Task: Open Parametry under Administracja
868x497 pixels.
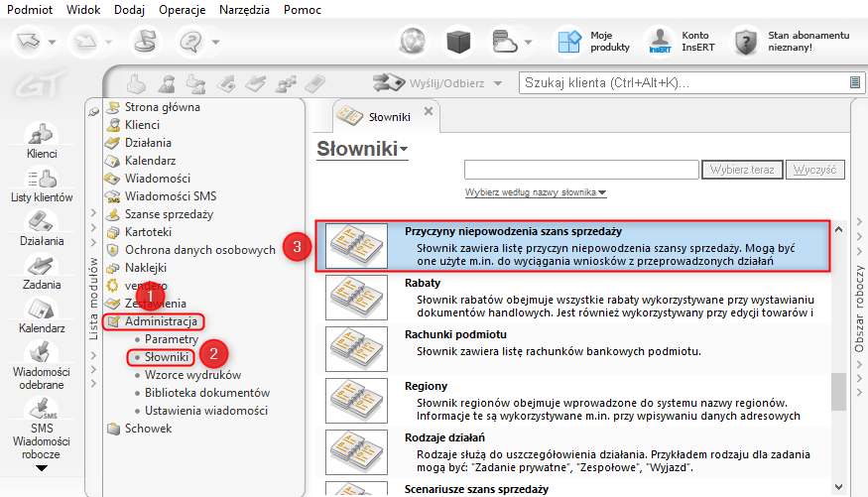Action: [x=171, y=338]
